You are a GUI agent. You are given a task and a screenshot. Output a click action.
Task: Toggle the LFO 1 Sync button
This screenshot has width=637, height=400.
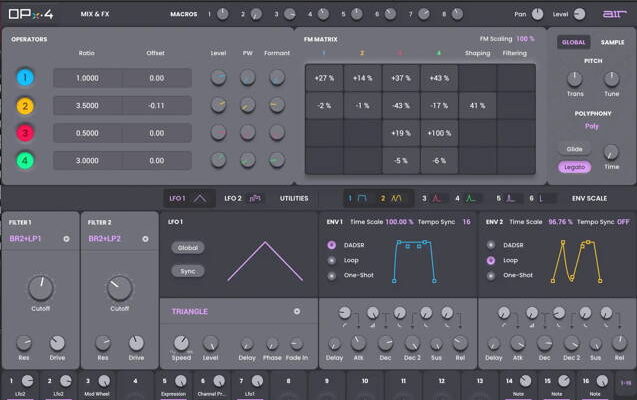click(x=187, y=271)
